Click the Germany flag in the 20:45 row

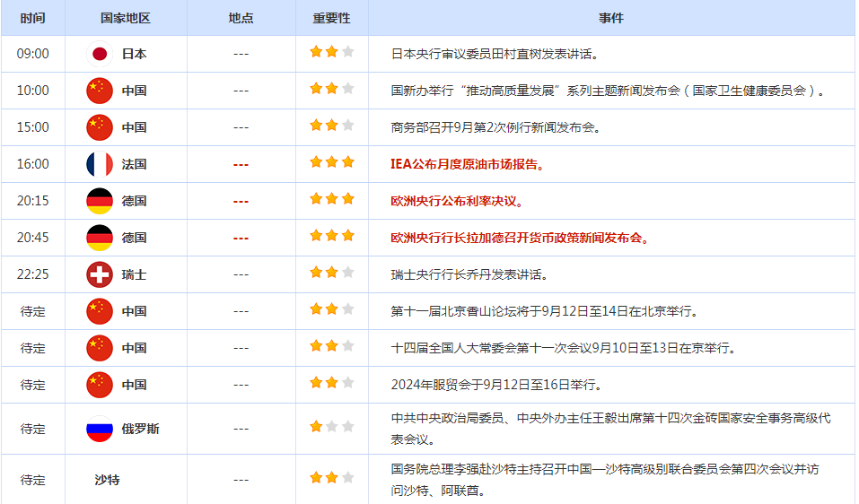pos(99,238)
